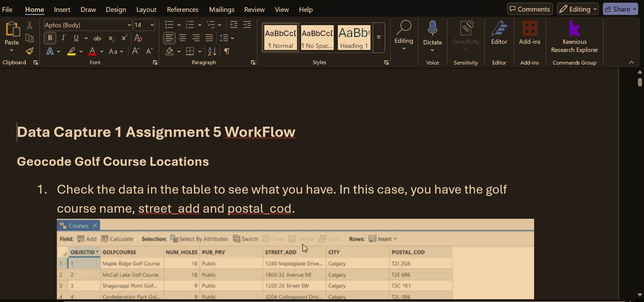Switch to the Design tab
The image size is (644, 302).
coord(116,10)
